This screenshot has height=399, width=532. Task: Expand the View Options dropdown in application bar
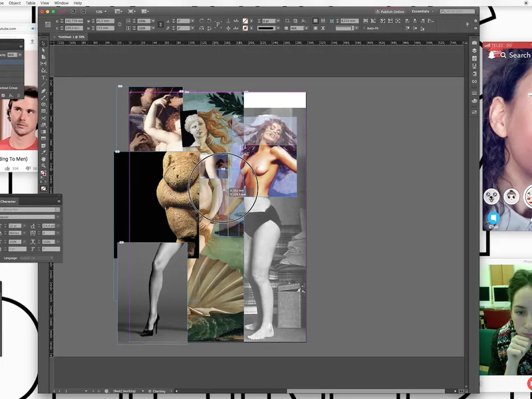click(x=118, y=11)
